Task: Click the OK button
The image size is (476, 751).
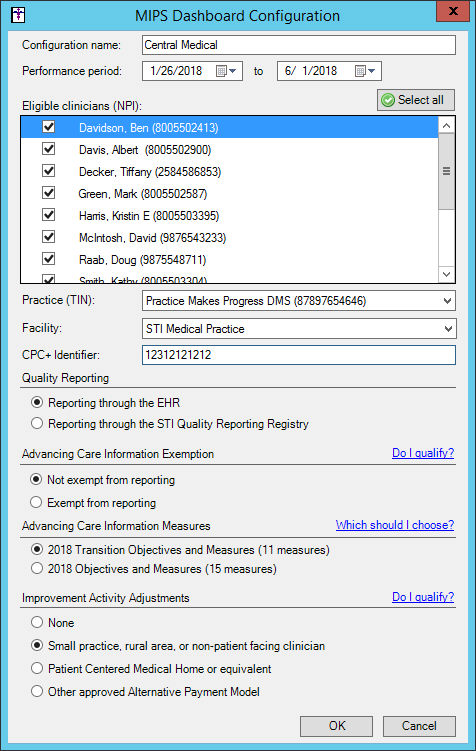Action: [x=337, y=726]
